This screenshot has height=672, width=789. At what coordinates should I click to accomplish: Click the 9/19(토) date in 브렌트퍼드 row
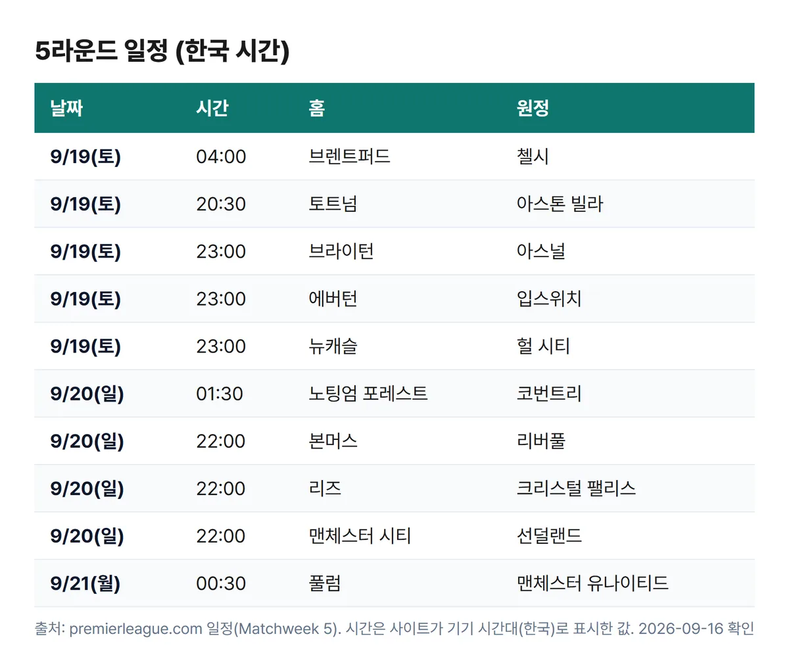[85, 156]
